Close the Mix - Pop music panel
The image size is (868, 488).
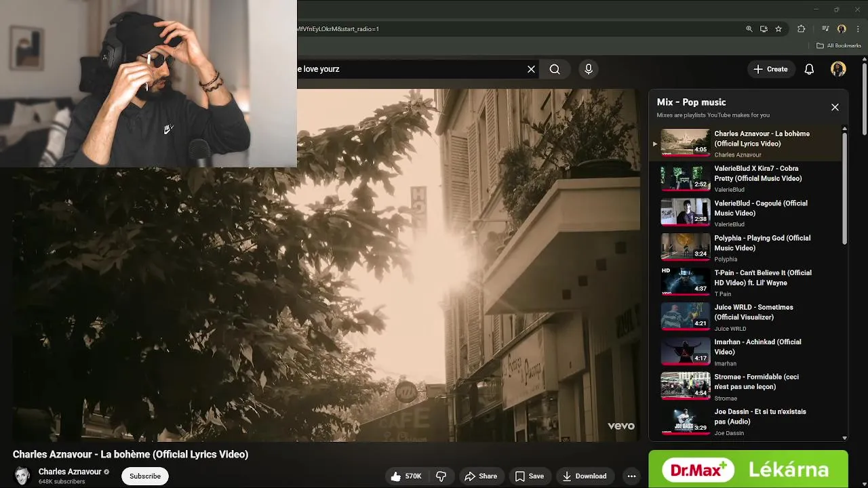(835, 107)
